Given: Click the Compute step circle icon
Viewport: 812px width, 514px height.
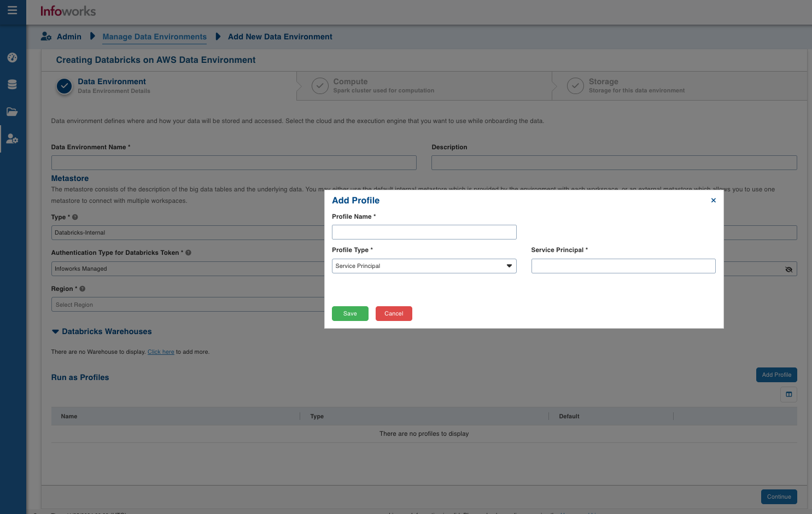Looking at the screenshot, I should tap(320, 86).
